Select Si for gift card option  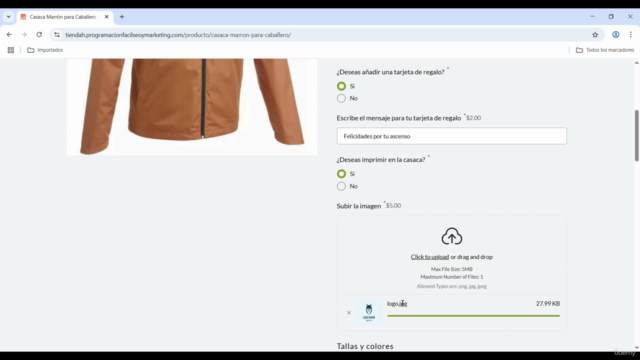(341, 86)
